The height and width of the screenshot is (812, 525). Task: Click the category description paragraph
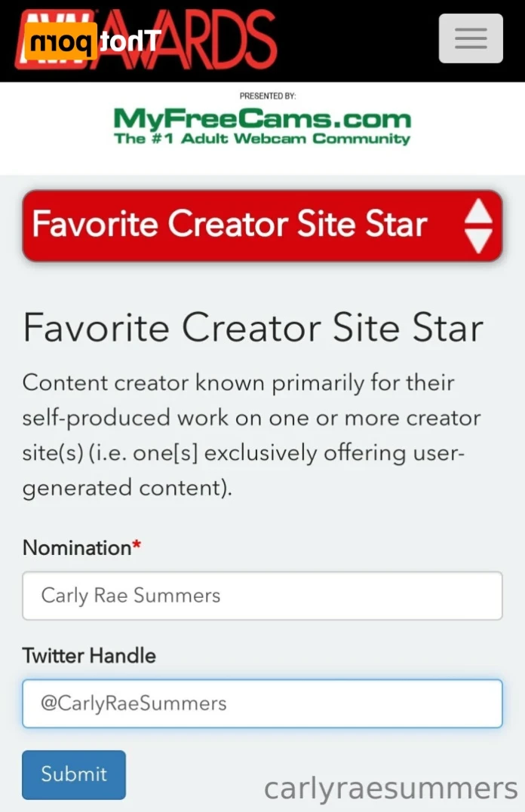click(251, 436)
